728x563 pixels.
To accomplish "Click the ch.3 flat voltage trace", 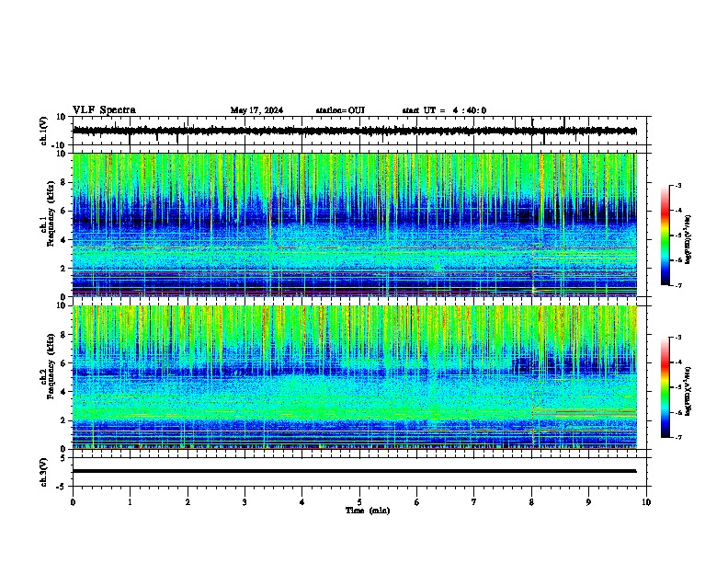I will [x=355, y=471].
